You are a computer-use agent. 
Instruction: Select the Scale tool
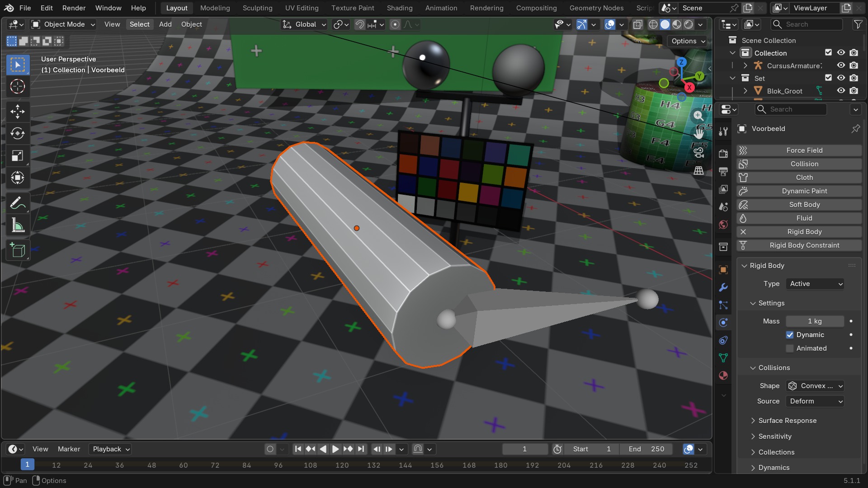pyautogui.click(x=18, y=155)
